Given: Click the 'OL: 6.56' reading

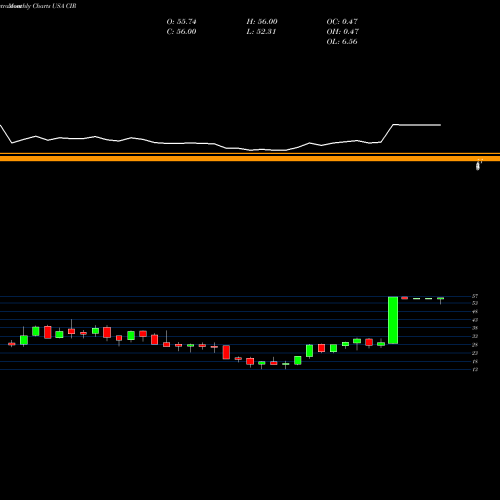Looking at the screenshot, I should pyautogui.click(x=342, y=42).
